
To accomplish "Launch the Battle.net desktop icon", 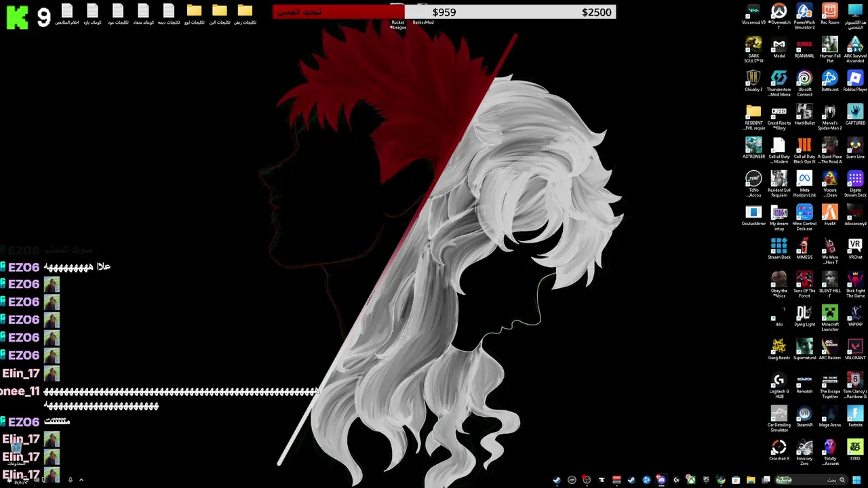I will (x=829, y=81).
